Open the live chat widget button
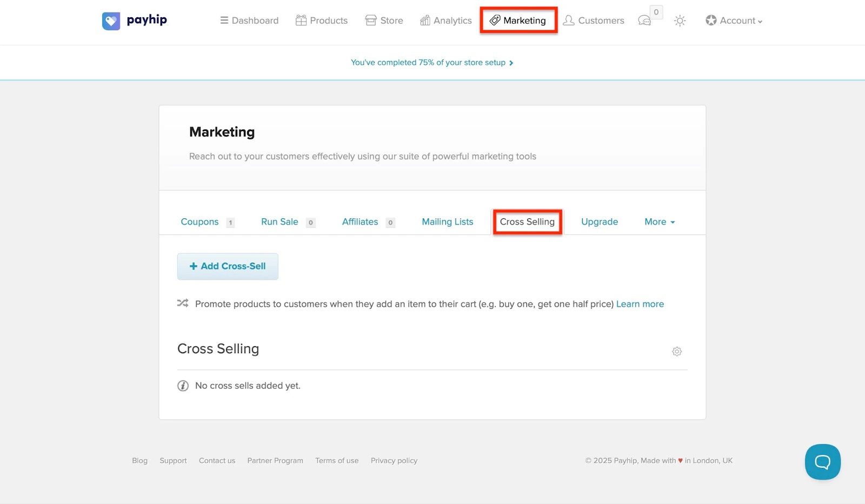The height and width of the screenshot is (504, 865). click(x=822, y=462)
